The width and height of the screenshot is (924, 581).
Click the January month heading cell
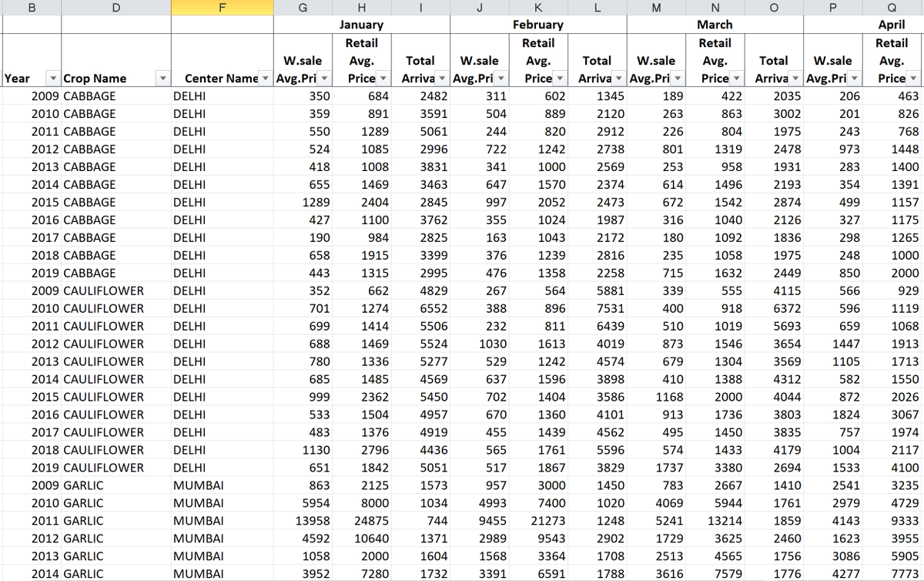(x=362, y=25)
